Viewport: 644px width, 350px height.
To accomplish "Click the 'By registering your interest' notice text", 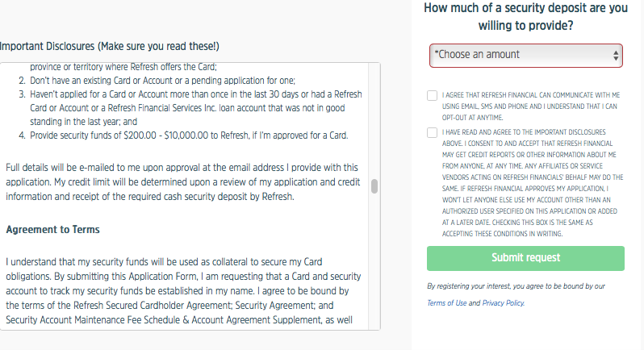I will click(516, 286).
